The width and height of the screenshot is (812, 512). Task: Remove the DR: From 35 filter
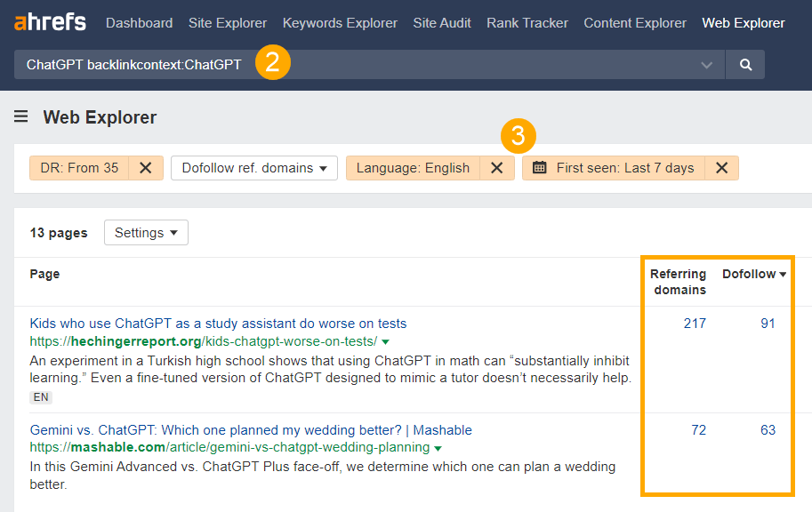tap(145, 167)
